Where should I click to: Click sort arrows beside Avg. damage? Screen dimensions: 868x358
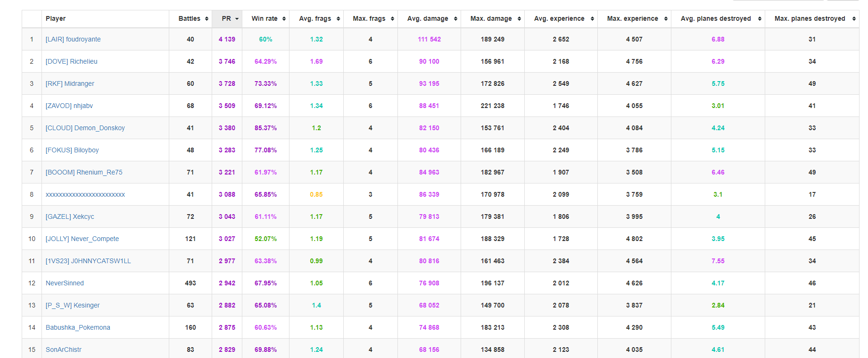point(455,19)
